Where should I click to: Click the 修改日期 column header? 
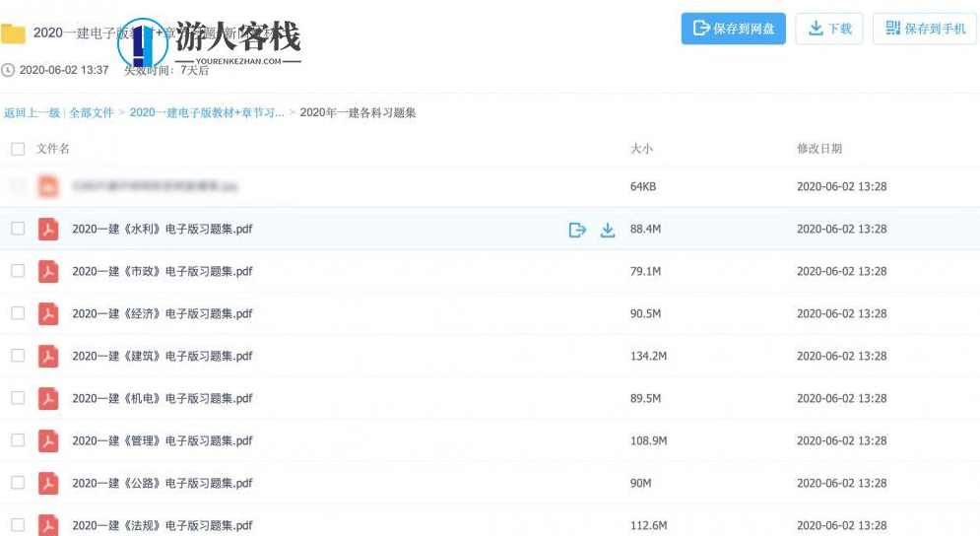point(819,149)
